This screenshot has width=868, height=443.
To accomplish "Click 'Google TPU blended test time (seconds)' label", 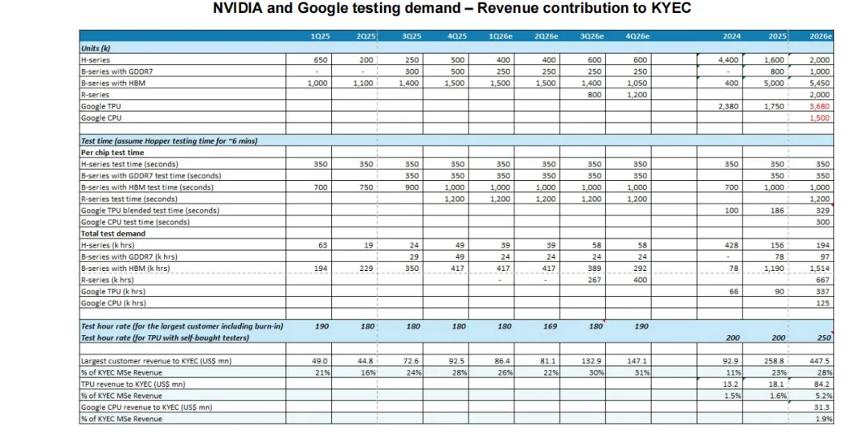I will click(150, 211).
